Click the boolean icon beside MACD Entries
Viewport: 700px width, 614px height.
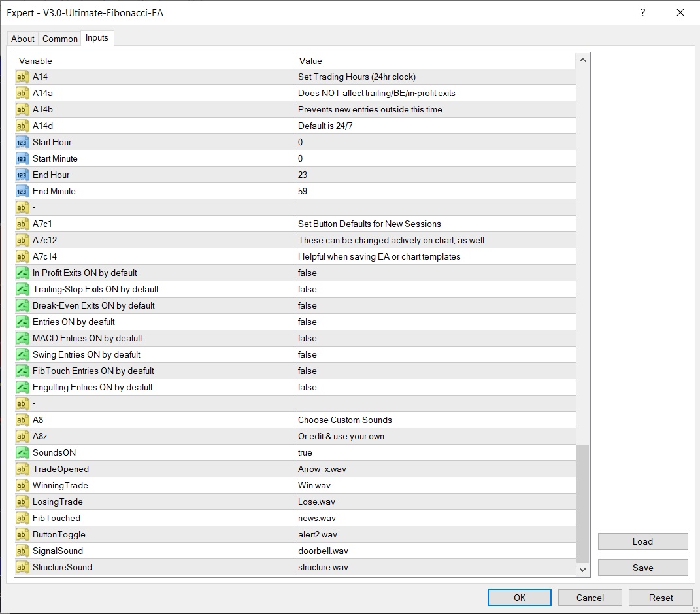pos(23,338)
